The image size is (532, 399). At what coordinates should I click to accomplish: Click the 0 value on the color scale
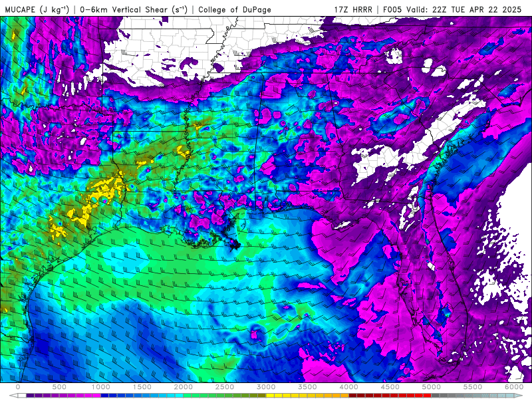18,387
